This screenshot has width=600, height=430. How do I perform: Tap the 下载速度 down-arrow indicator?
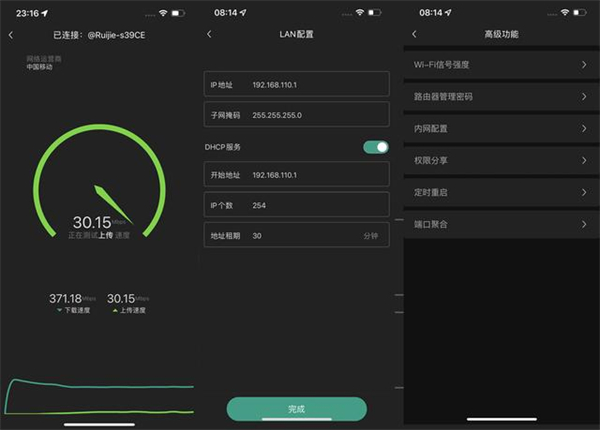click(57, 311)
